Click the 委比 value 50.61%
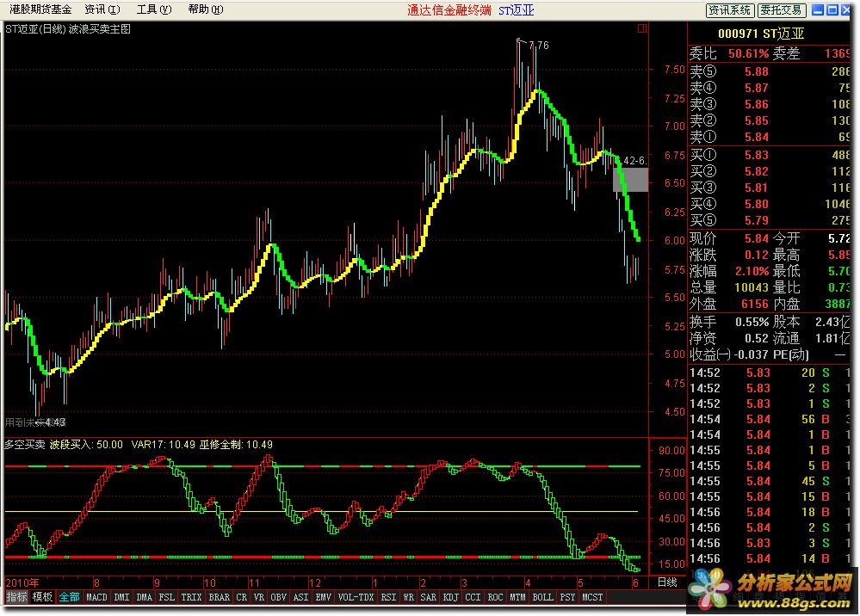Viewport: 860px width, 616px height. point(748,53)
